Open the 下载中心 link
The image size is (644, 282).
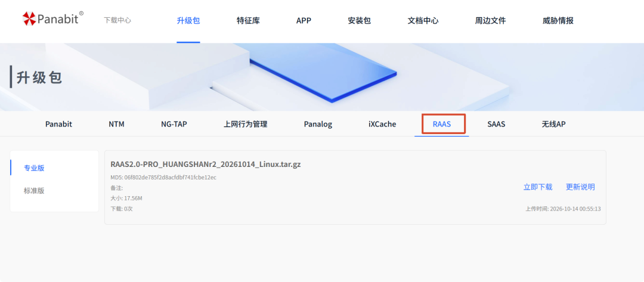point(117,20)
